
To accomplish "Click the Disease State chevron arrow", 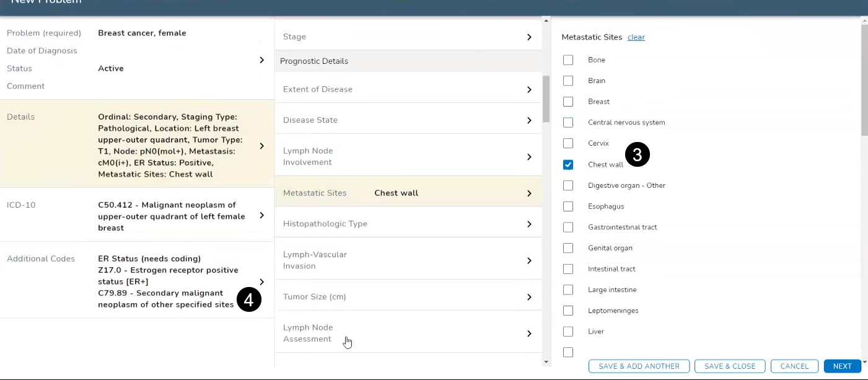I will pyautogui.click(x=528, y=120).
